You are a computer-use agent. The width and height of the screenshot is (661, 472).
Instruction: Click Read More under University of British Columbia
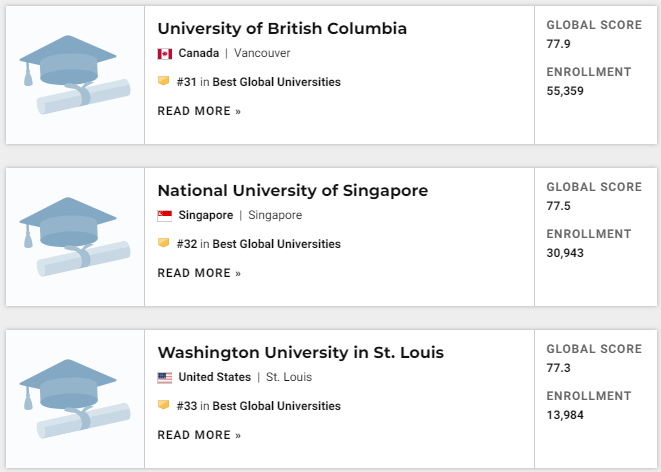[x=199, y=111]
